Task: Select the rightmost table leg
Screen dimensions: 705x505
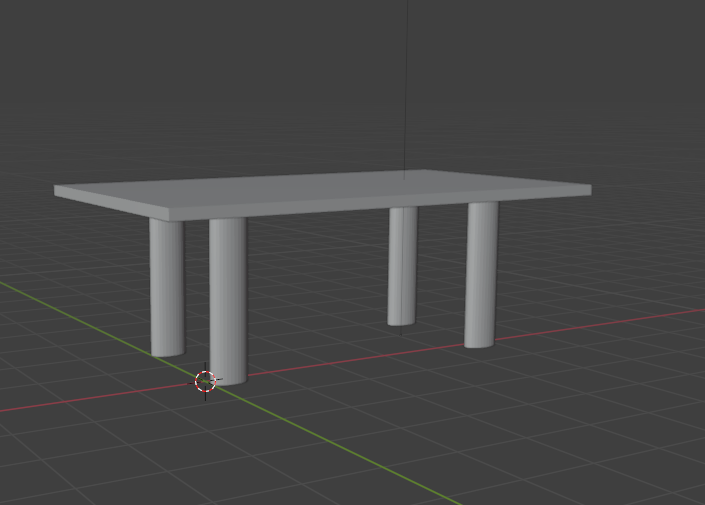Action: [x=481, y=275]
